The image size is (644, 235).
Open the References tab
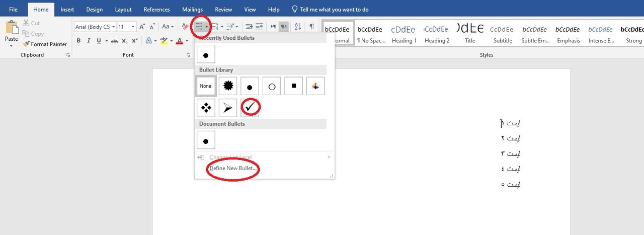pyautogui.click(x=156, y=10)
